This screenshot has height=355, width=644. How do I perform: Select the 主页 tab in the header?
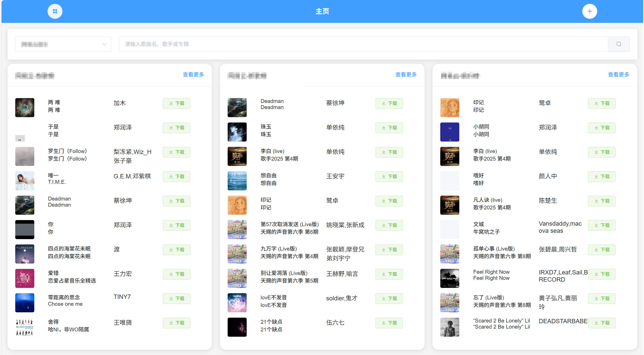coord(322,11)
